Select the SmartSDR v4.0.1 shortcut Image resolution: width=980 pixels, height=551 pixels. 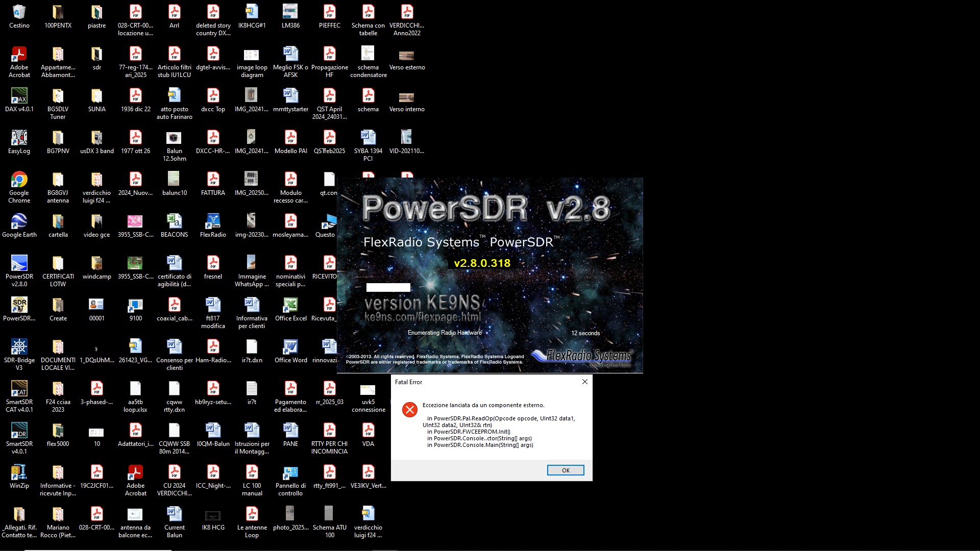(x=19, y=438)
